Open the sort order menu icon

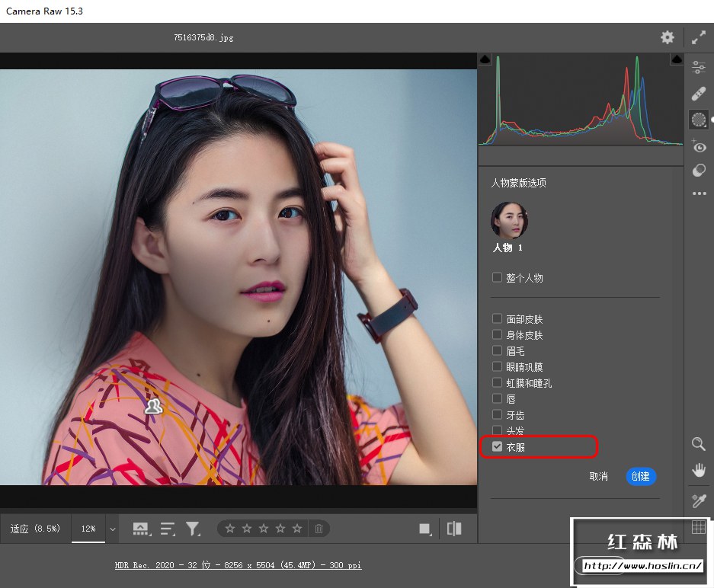[x=168, y=528]
